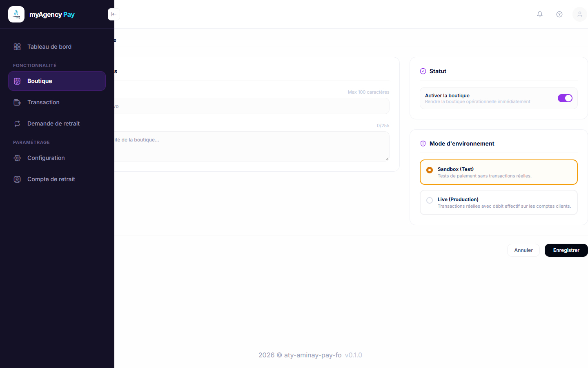
Task: Click the Statut heading text
Action: [x=438, y=71]
